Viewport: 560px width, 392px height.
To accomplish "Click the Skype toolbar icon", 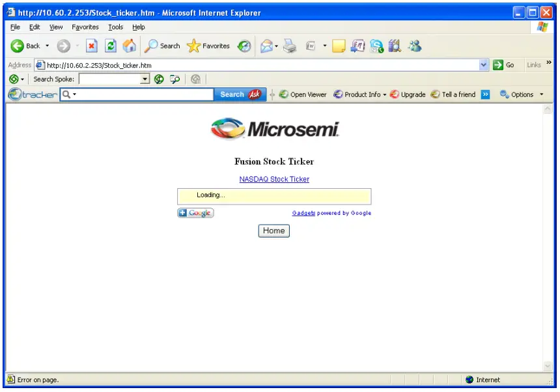I will point(376,46).
